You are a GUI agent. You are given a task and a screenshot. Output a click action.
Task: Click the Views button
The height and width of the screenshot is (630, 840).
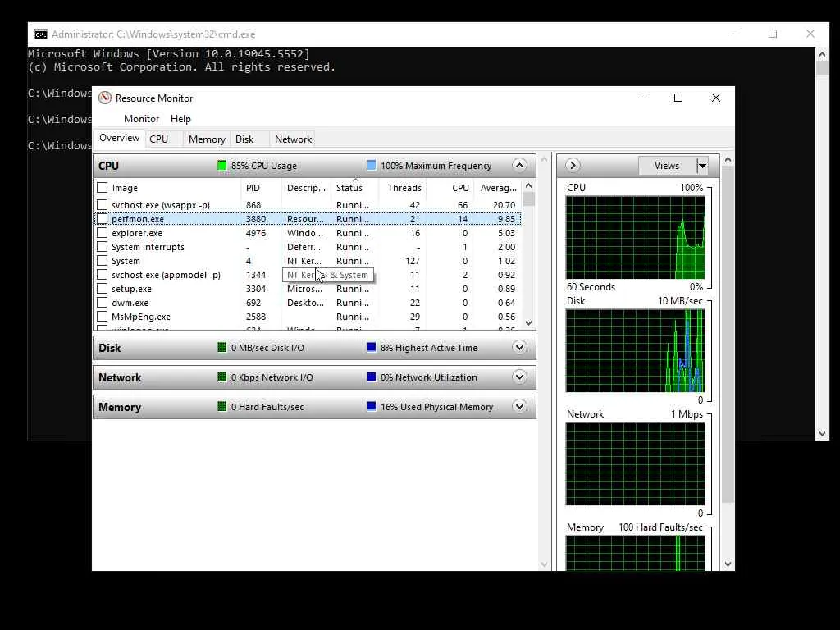(x=667, y=166)
